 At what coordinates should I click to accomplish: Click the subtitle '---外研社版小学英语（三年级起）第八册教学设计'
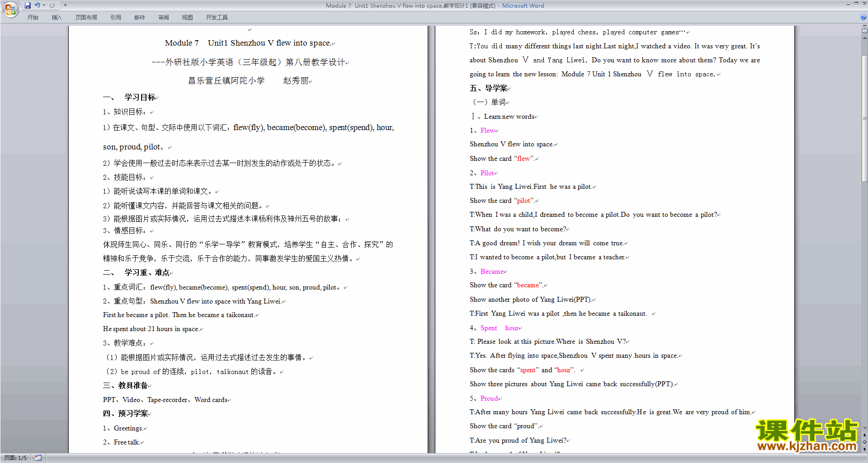pos(248,62)
